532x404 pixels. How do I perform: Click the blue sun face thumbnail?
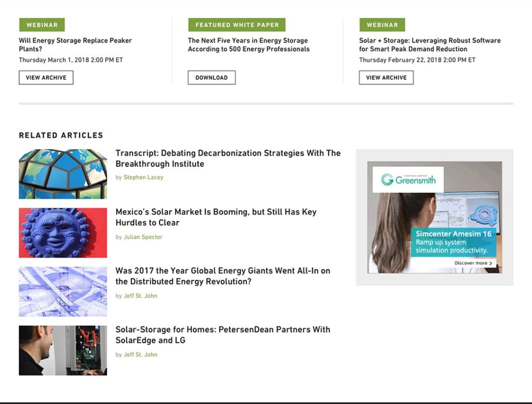63,233
